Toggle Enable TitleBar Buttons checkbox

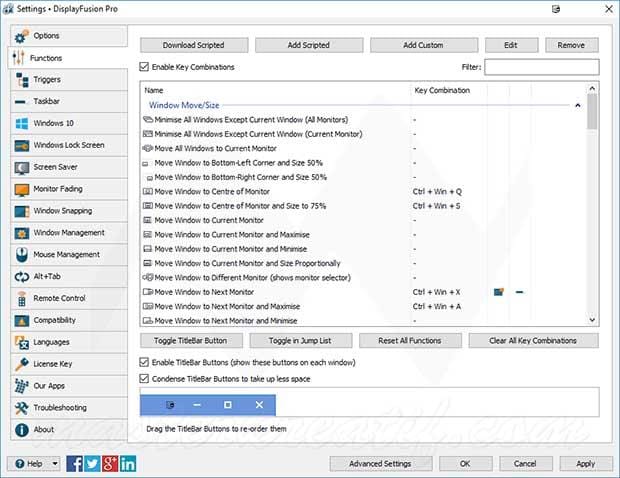point(144,362)
